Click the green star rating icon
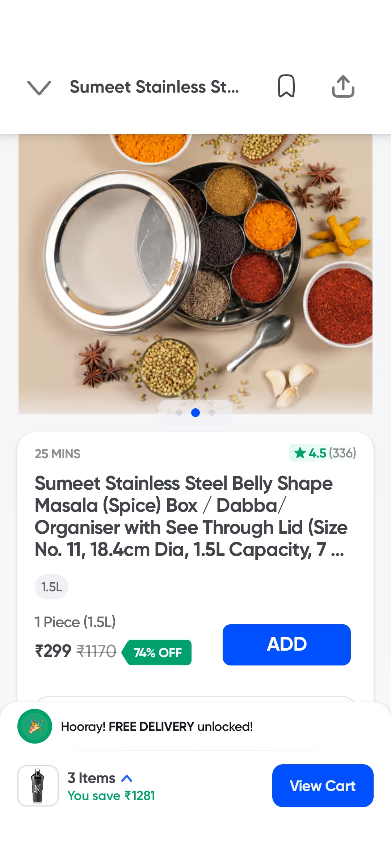This screenshot has width=391, height=868. click(300, 453)
